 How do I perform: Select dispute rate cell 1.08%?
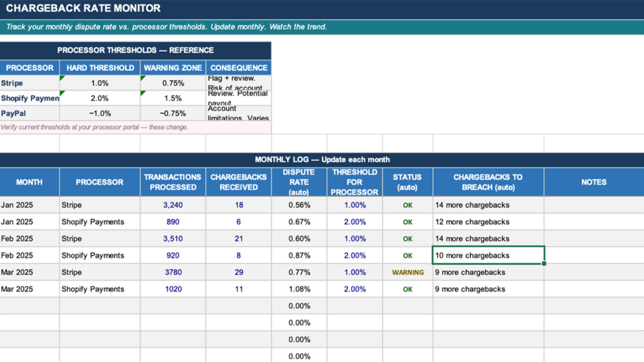coord(299,290)
